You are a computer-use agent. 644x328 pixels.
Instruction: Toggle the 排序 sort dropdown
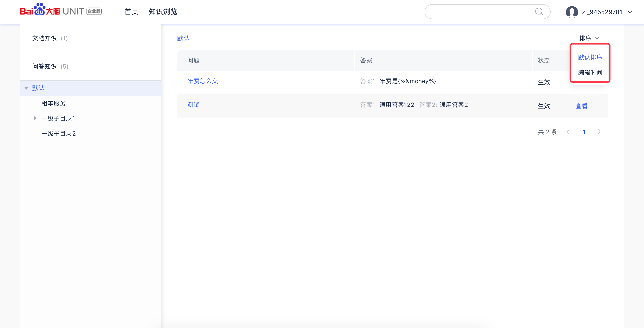[x=589, y=38]
